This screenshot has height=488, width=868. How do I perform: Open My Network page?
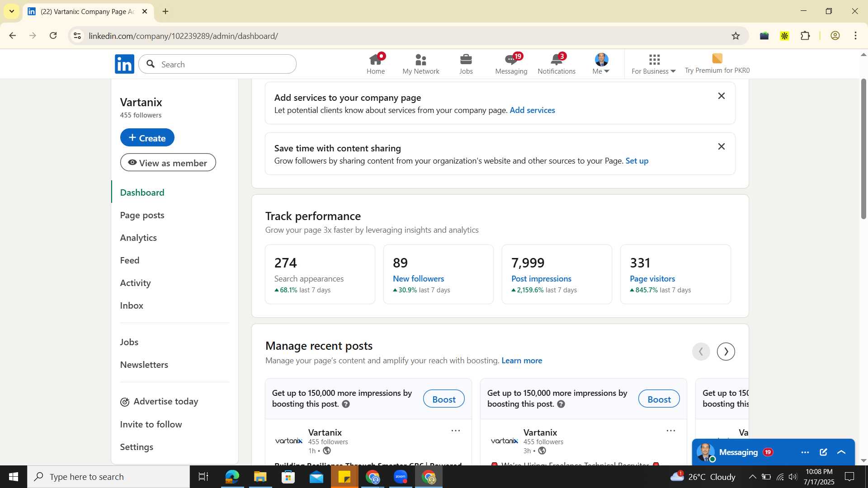420,64
